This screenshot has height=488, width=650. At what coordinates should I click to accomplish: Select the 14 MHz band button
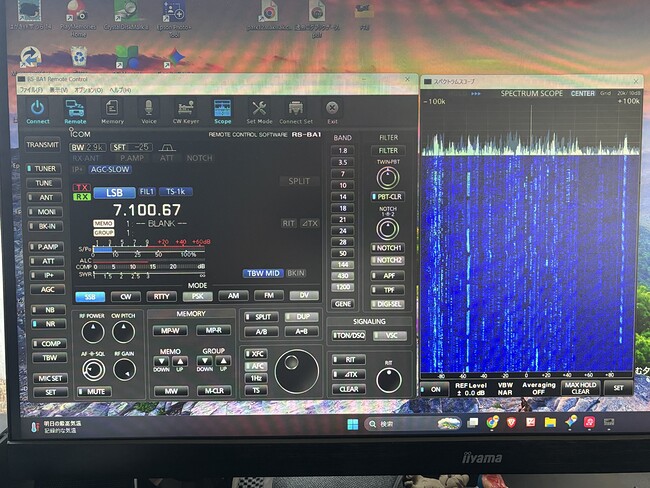pyautogui.click(x=343, y=197)
